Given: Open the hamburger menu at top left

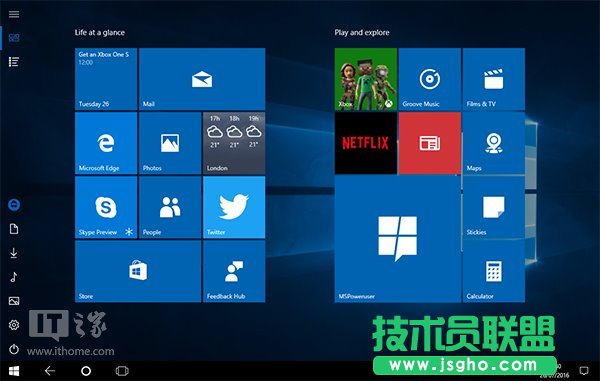Looking at the screenshot, I should coord(14,14).
